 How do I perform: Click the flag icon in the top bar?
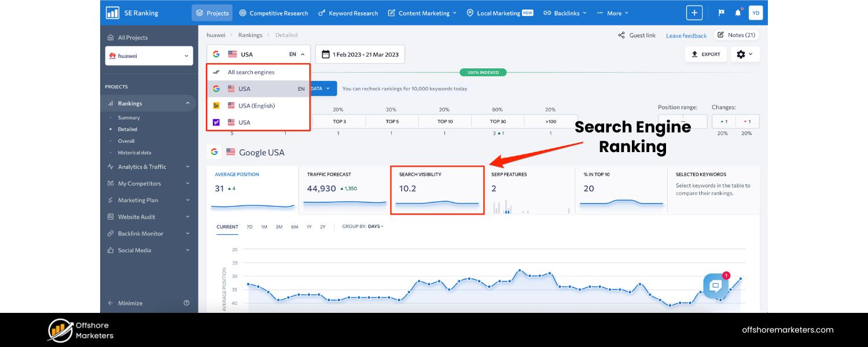(x=721, y=12)
